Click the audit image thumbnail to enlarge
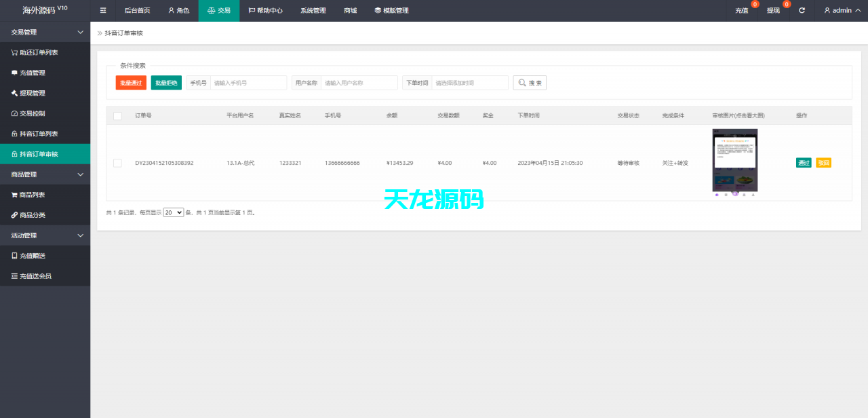The height and width of the screenshot is (418, 868). tap(734, 160)
